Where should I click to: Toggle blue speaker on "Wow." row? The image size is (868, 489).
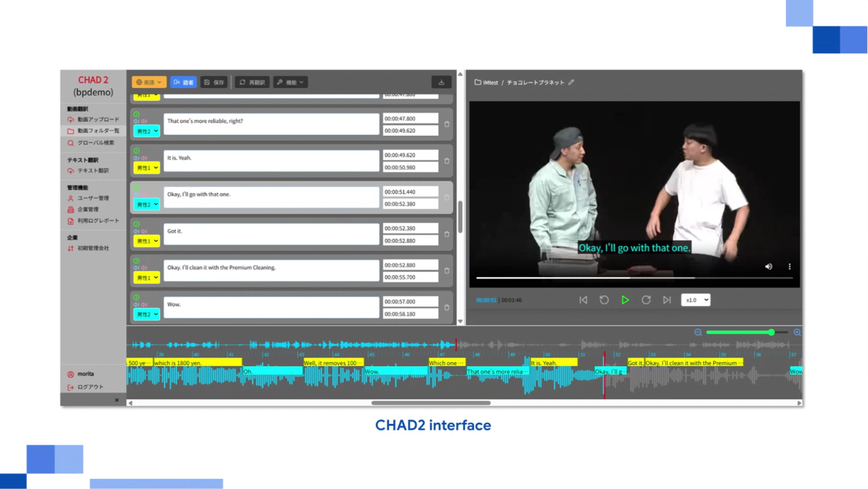(x=136, y=305)
